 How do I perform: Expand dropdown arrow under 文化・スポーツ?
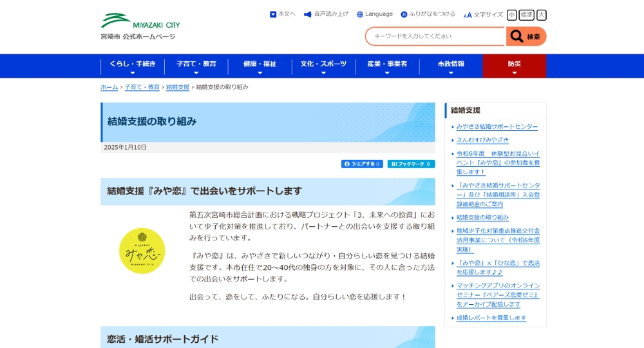pos(324,73)
